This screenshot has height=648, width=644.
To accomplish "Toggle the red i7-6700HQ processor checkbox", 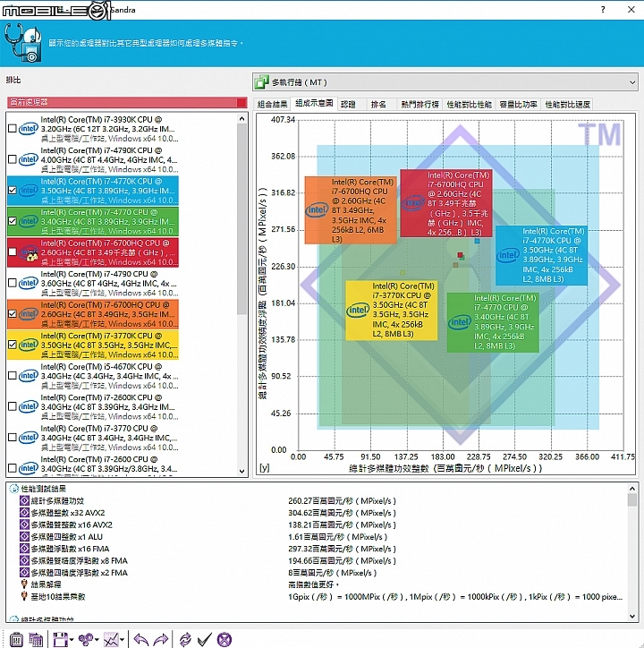I will click(x=13, y=252).
